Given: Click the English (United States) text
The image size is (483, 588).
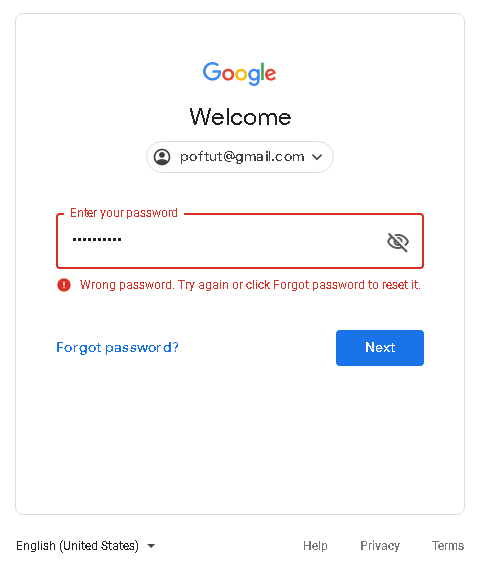Looking at the screenshot, I should [77, 545].
